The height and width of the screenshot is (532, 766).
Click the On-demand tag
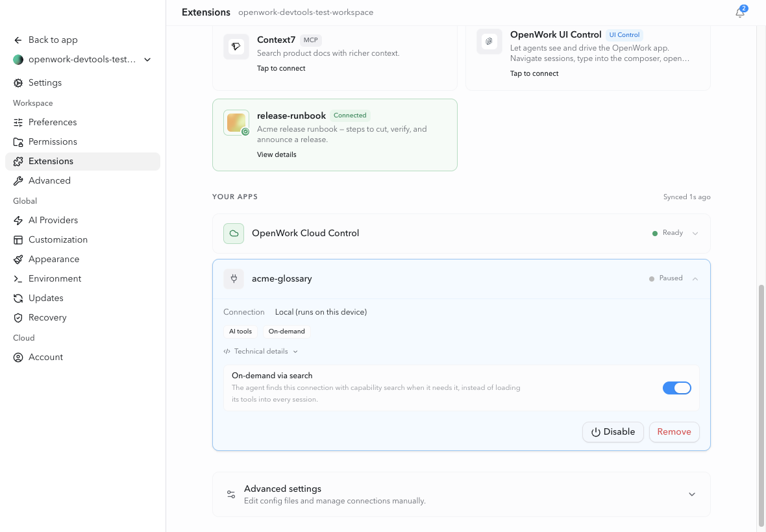[x=286, y=332]
